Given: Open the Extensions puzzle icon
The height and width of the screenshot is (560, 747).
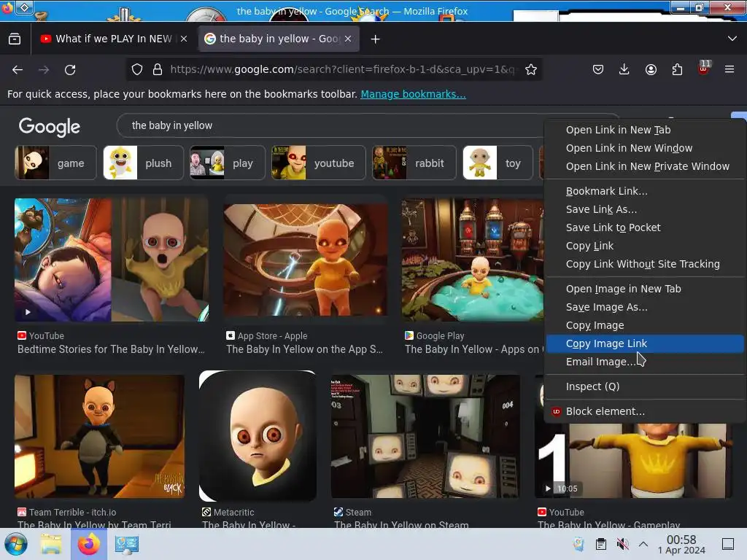Looking at the screenshot, I should coord(677,69).
